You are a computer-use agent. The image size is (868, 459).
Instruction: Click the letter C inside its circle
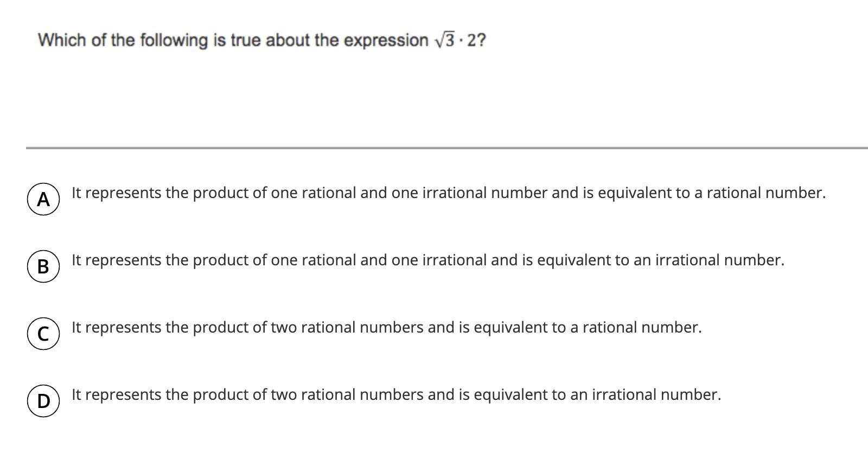point(43,334)
